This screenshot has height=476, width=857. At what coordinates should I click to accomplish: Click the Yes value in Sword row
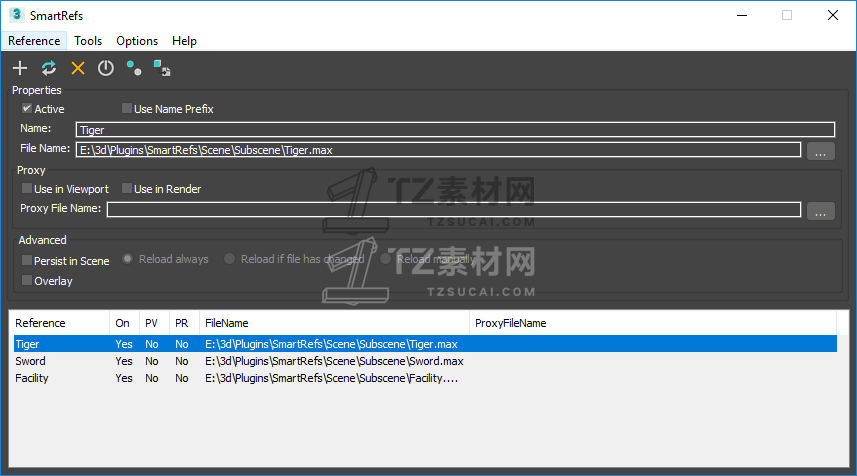(124, 361)
